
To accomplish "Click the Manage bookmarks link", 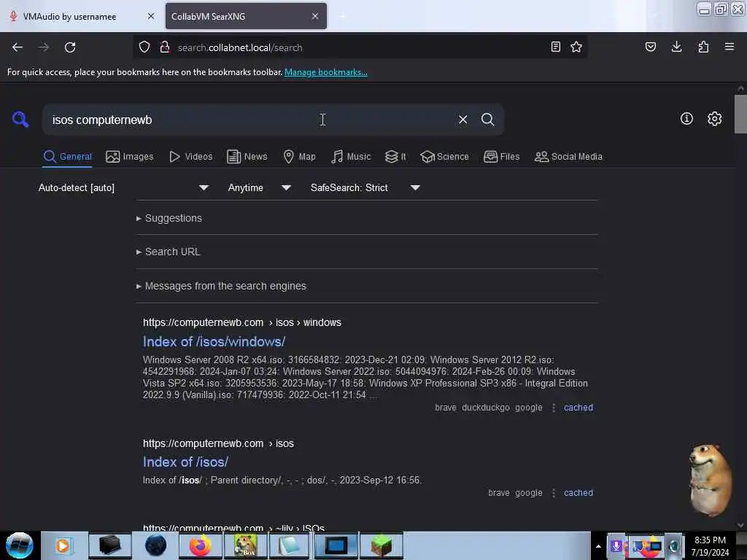I will (326, 72).
